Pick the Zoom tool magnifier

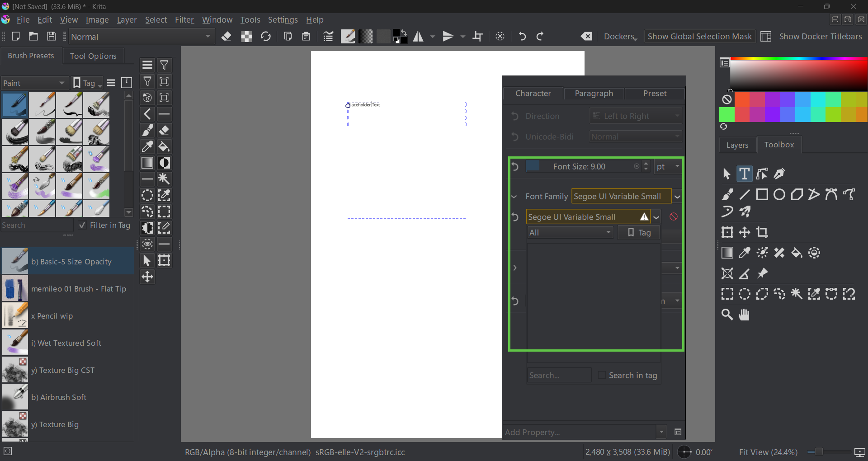point(727,315)
